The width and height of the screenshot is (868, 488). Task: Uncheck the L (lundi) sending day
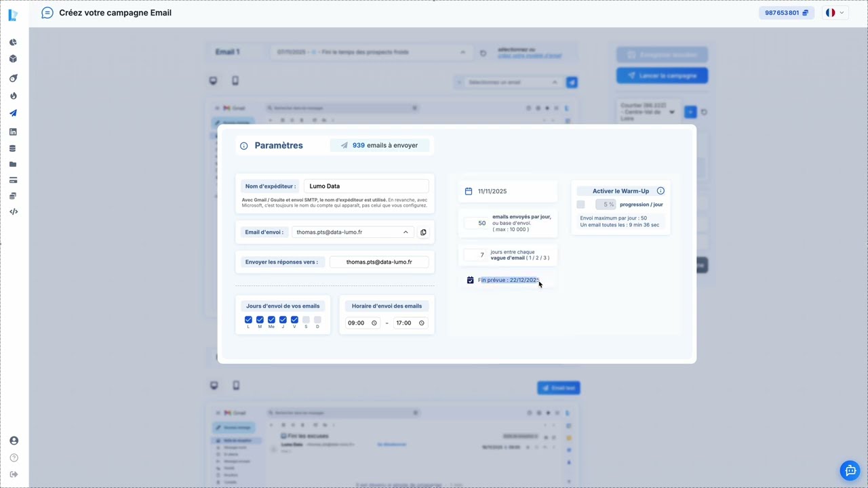(x=248, y=319)
